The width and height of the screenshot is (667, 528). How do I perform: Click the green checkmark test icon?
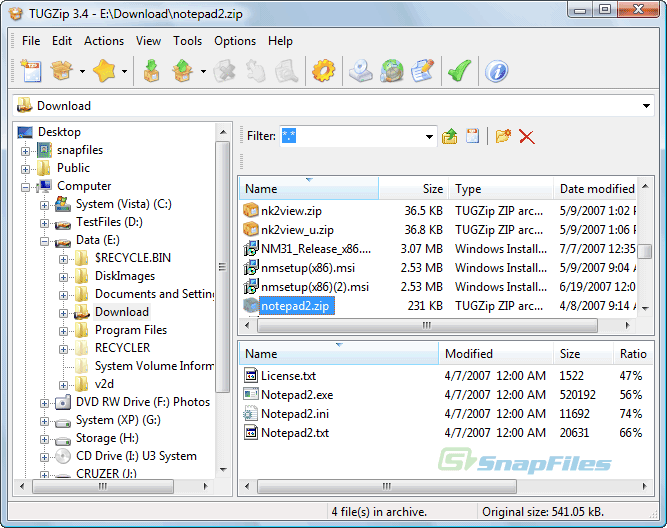tap(460, 71)
